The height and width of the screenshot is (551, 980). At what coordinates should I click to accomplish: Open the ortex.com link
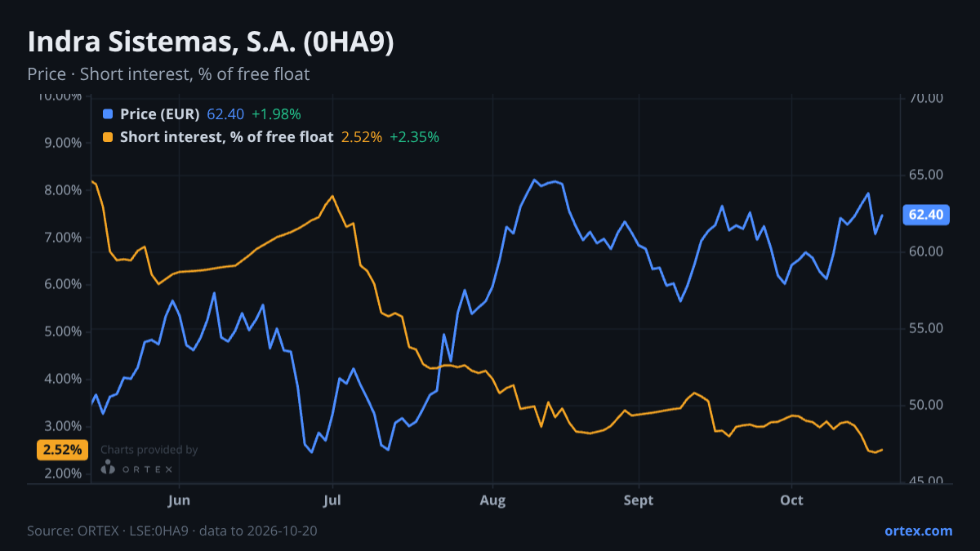(918, 531)
